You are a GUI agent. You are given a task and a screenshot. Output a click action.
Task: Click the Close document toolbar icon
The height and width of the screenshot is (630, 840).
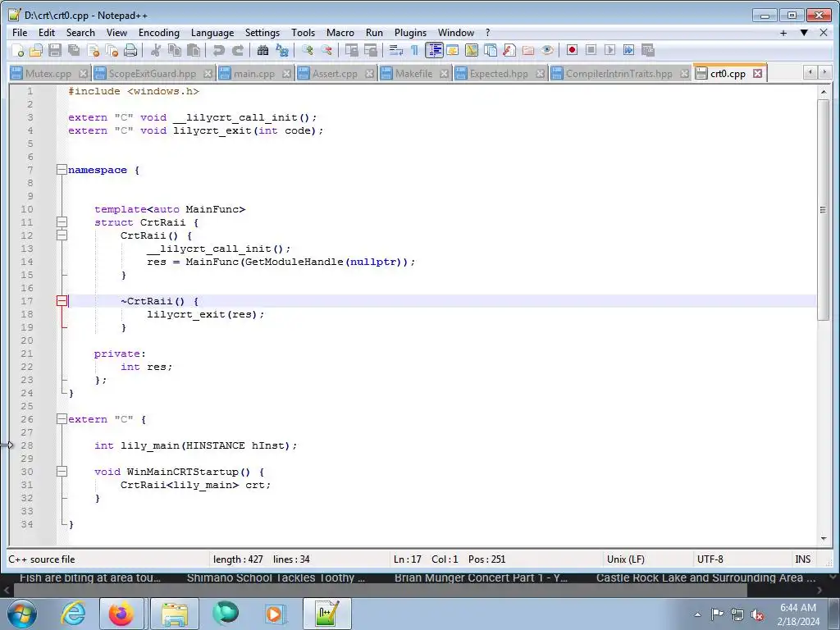(93, 50)
